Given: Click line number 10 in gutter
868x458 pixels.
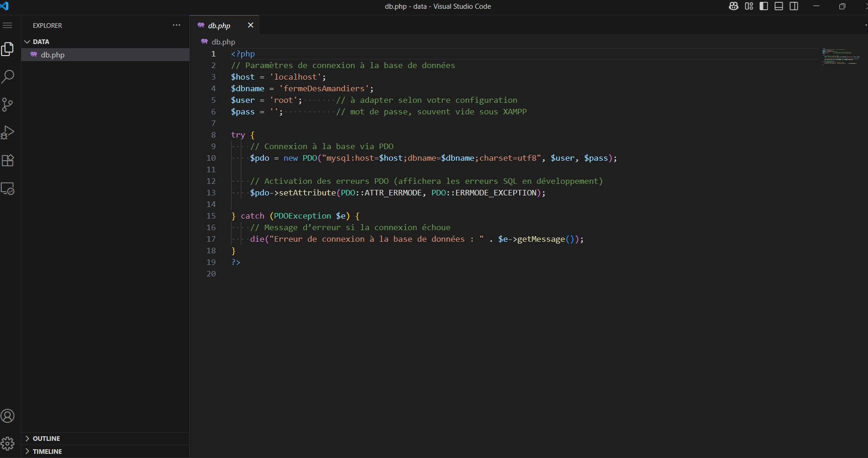Looking at the screenshot, I should pyautogui.click(x=211, y=158).
